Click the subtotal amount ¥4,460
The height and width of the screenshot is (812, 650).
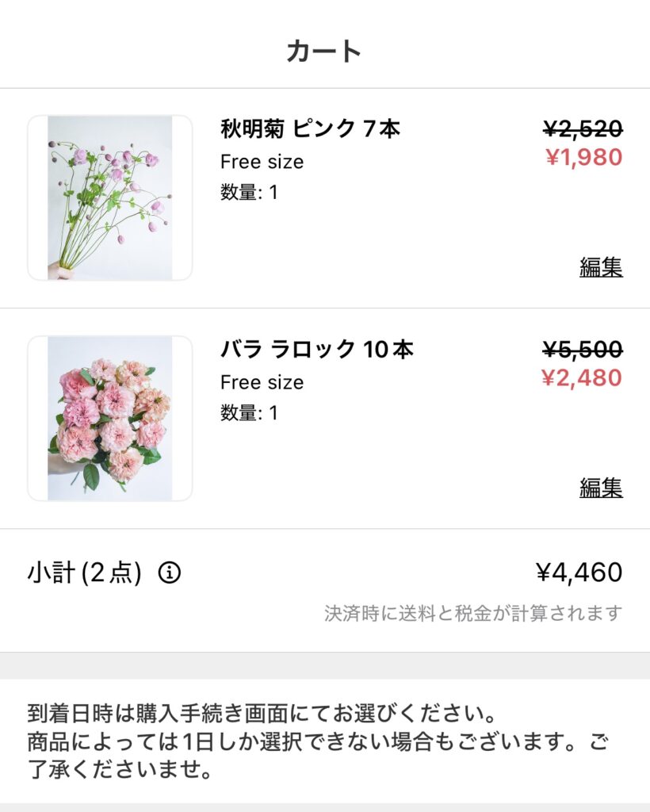579,573
